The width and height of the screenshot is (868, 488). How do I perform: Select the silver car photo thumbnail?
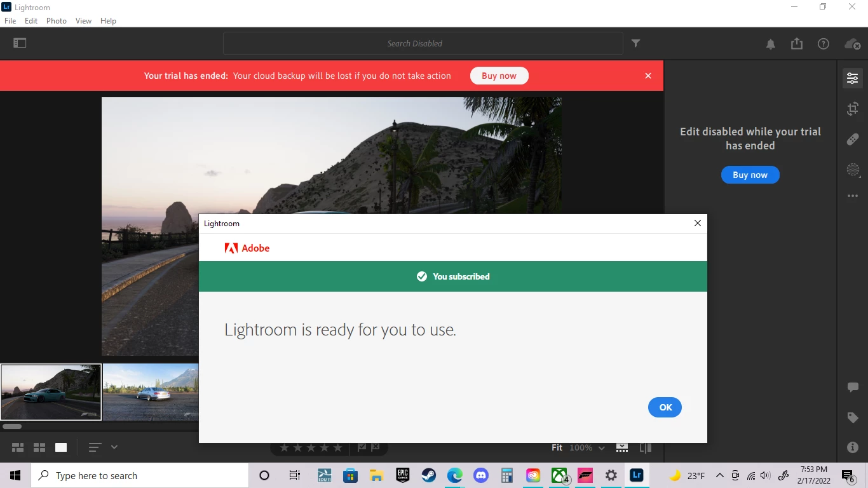coord(151,392)
